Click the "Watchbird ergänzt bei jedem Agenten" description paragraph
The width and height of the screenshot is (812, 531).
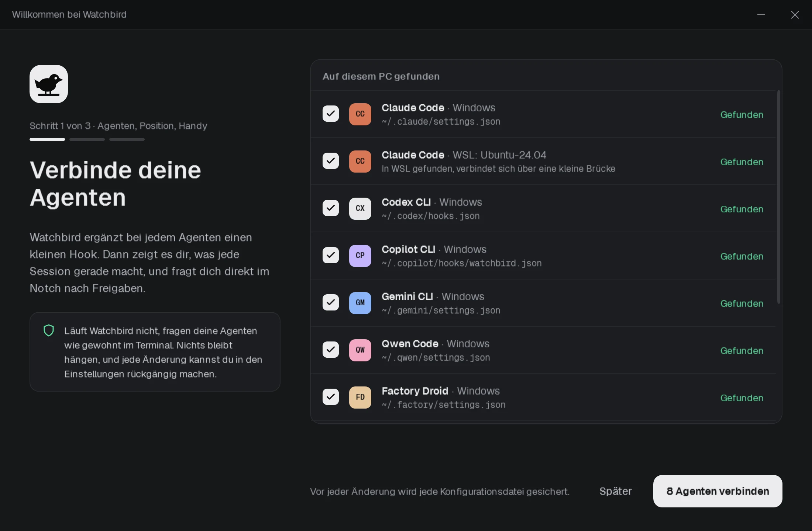tap(149, 263)
